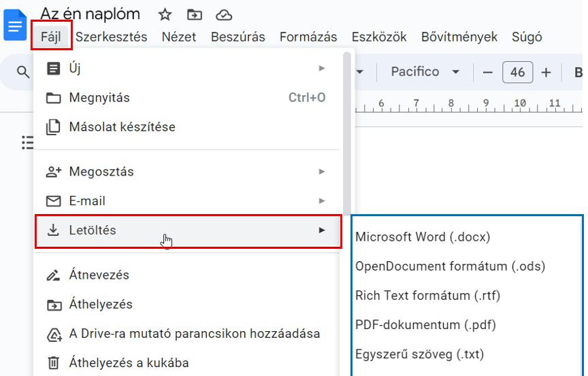588x376 pixels.
Task: Choose Áthelyezés a kukába
Action: pyautogui.click(x=188, y=363)
